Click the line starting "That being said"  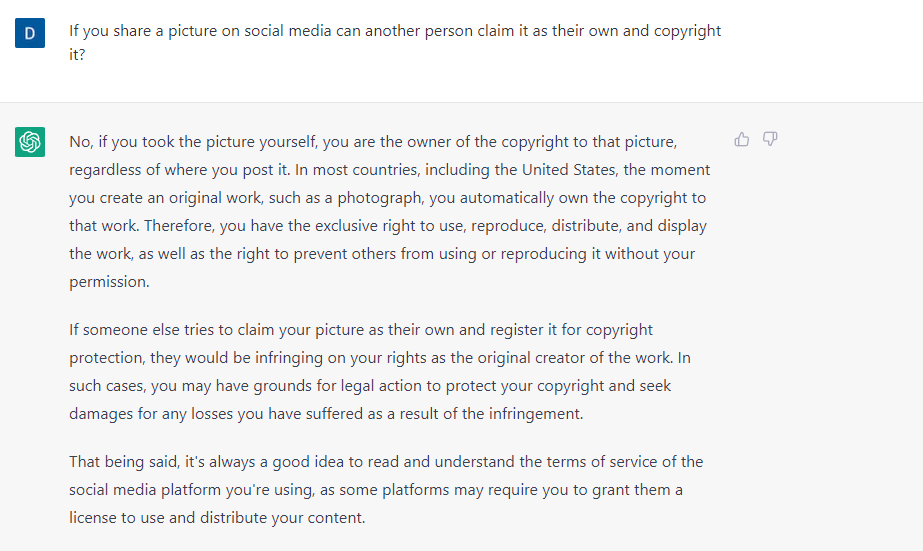[x=386, y=462]
